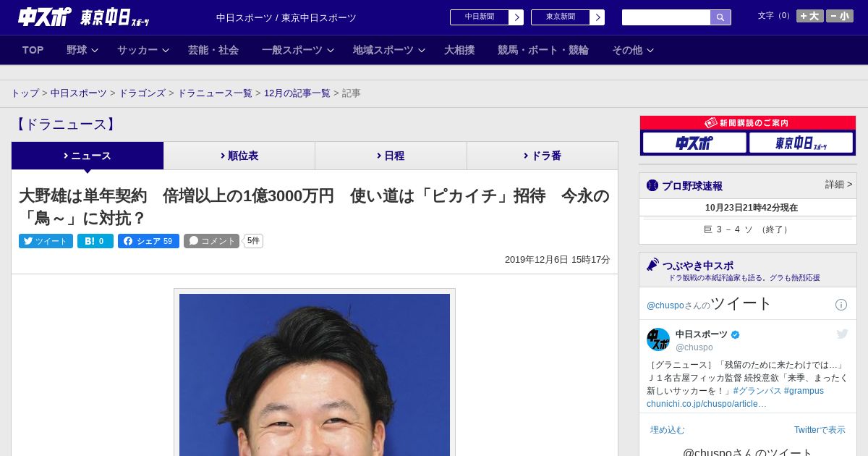This screenshot has height=456, width=868.
Task: Click the 5件 comment count
Action: [x=253, y=241]
